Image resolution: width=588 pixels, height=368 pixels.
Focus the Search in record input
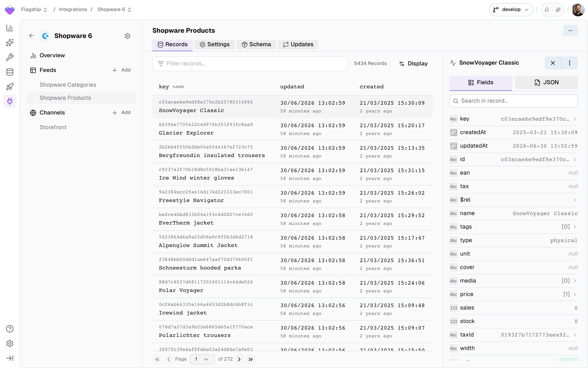click(x=513, y=101)
